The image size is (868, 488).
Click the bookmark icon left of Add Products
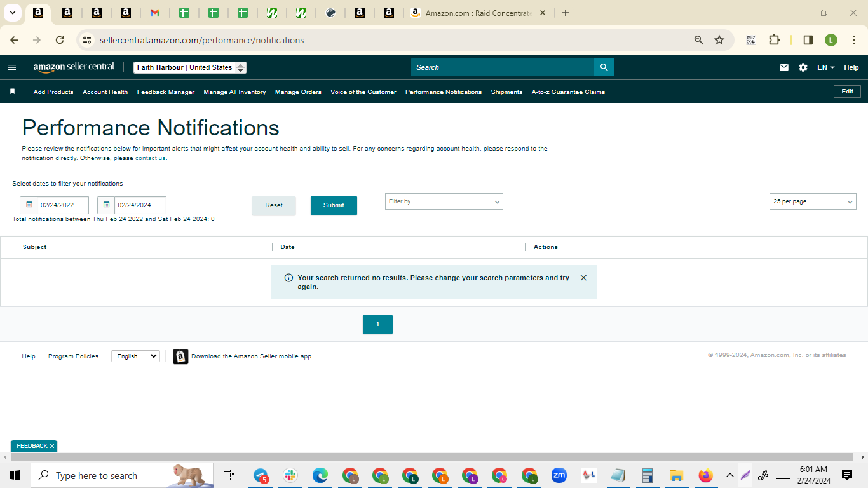click(12, 91)
